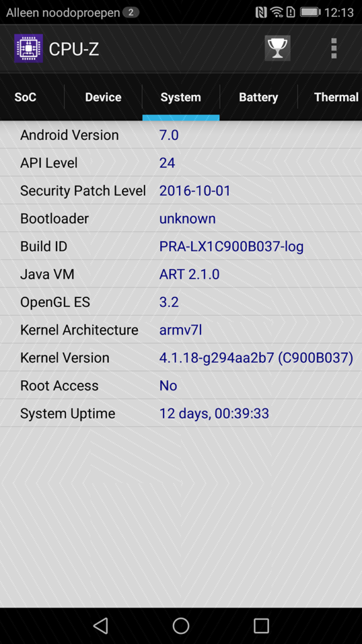Tap the SIM card alert icon
Screen dimensions: 362x644
pyautogui.click(x=290, y=13)
